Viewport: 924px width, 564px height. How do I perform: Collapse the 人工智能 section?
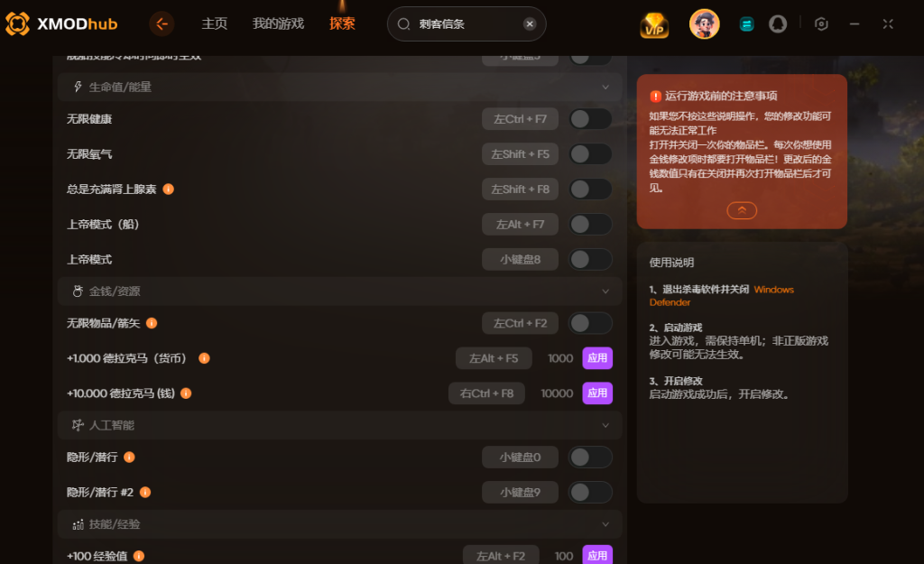605,426
